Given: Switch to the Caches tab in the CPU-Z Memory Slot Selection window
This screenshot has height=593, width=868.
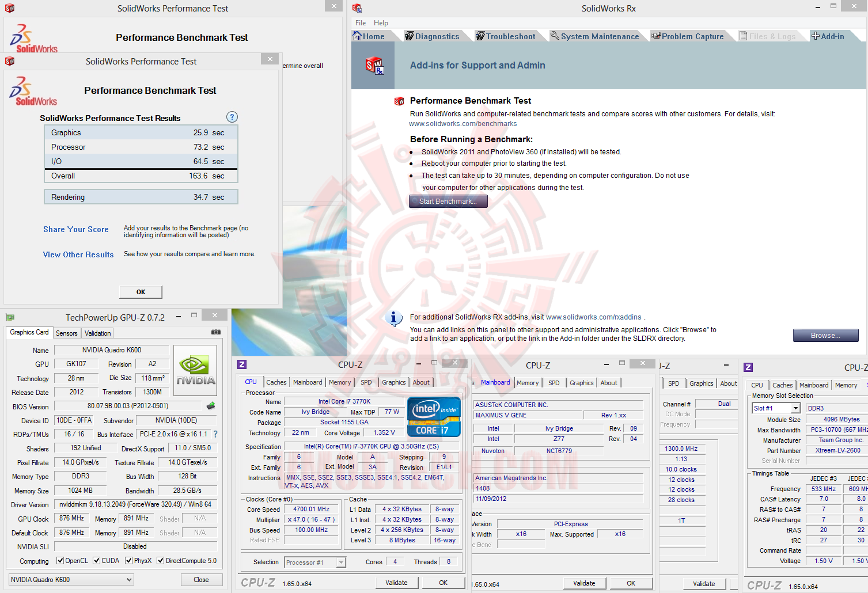Looking at the screenshot, I should pos(782,385).
